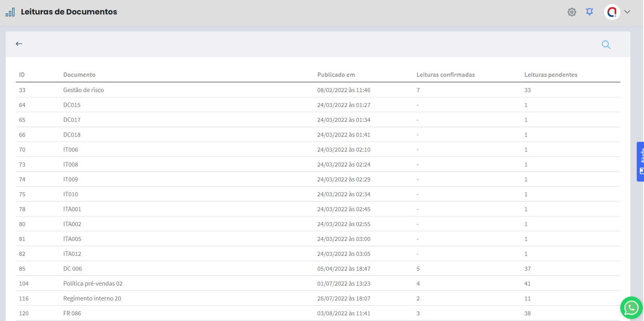
Task: Sort by ID column header
Action: [22, 75]
